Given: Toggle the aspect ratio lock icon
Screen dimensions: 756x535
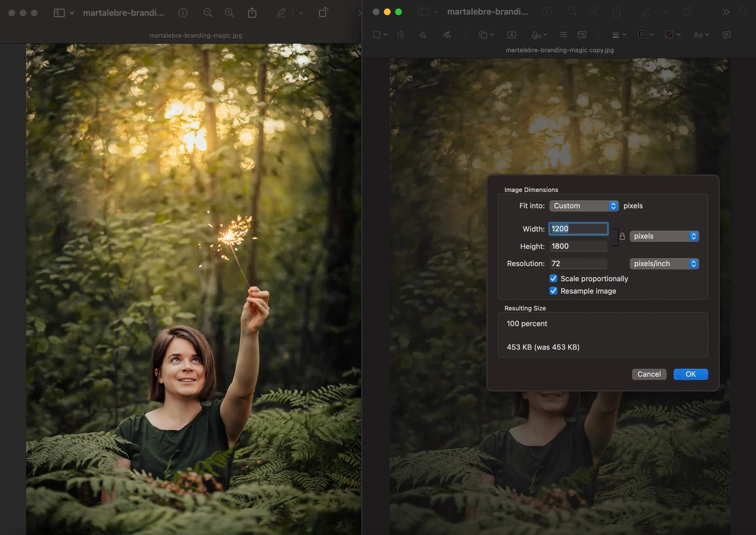Looking at the screenshot, I should 622,236.
